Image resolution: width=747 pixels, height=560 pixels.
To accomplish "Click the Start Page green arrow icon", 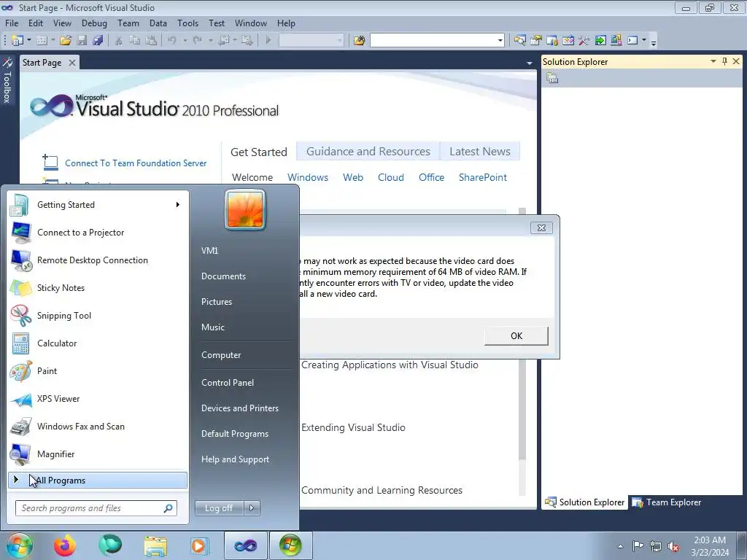I will pos(600,41).
